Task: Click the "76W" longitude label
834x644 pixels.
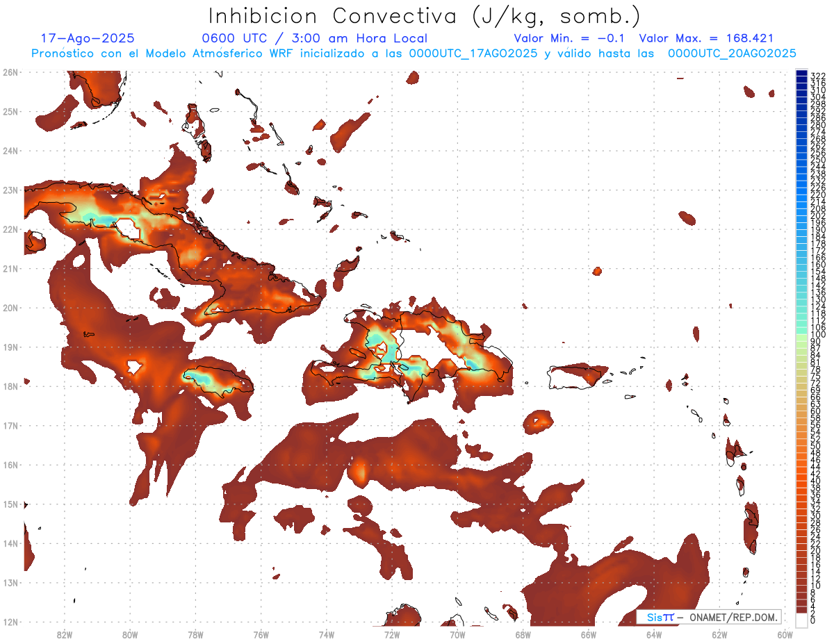Action: [x=261, y=634]
